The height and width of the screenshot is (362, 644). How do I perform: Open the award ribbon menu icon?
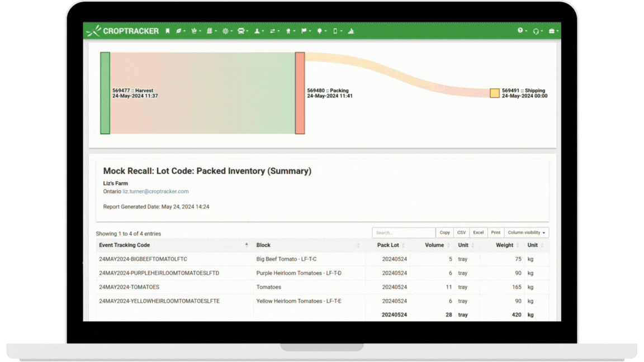click(290, 31)
